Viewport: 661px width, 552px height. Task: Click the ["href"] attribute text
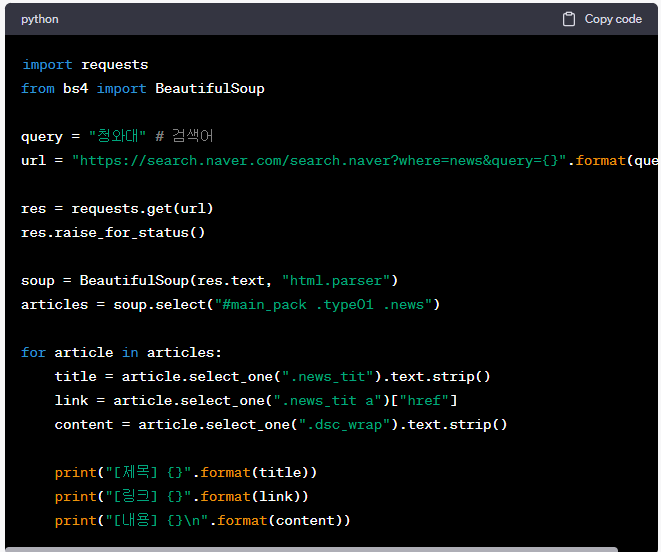coord(424,401)
